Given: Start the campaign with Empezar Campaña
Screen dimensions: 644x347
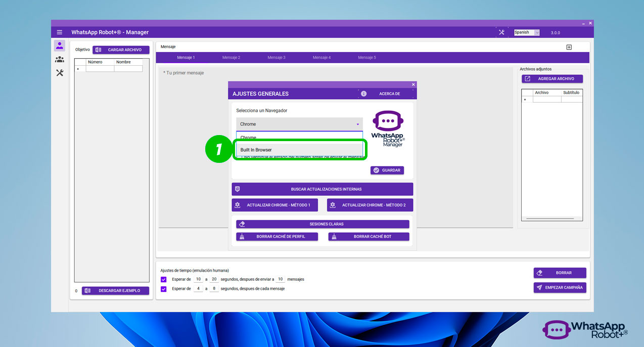Looking at the screenshot, I should point(560,287).
